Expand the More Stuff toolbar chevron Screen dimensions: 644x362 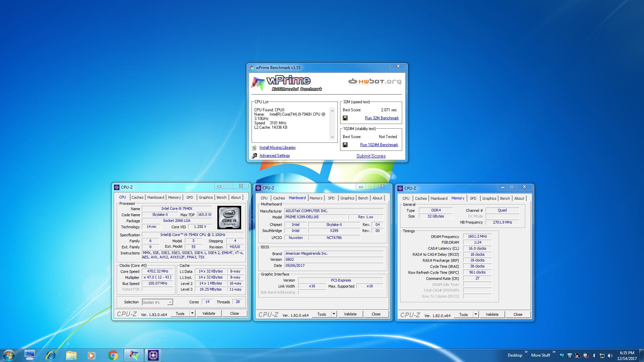[554, 352]
